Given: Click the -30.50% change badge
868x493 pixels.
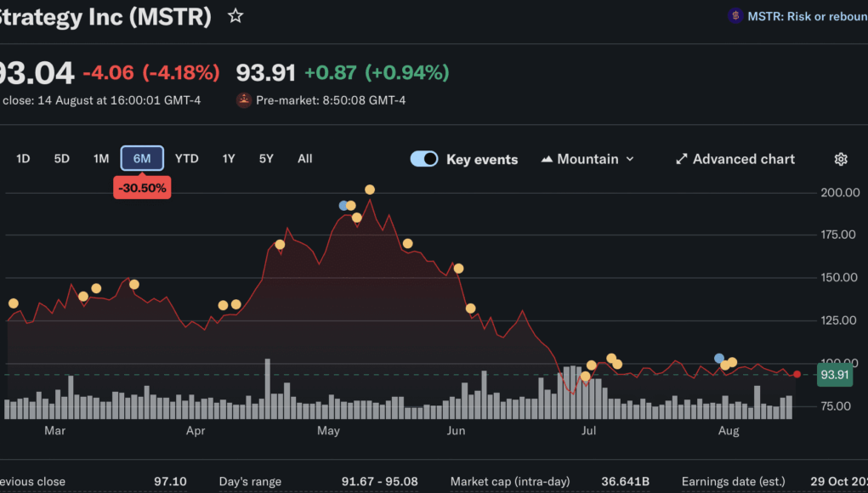Looking at the screenshot, I should [x=142, y=188].
